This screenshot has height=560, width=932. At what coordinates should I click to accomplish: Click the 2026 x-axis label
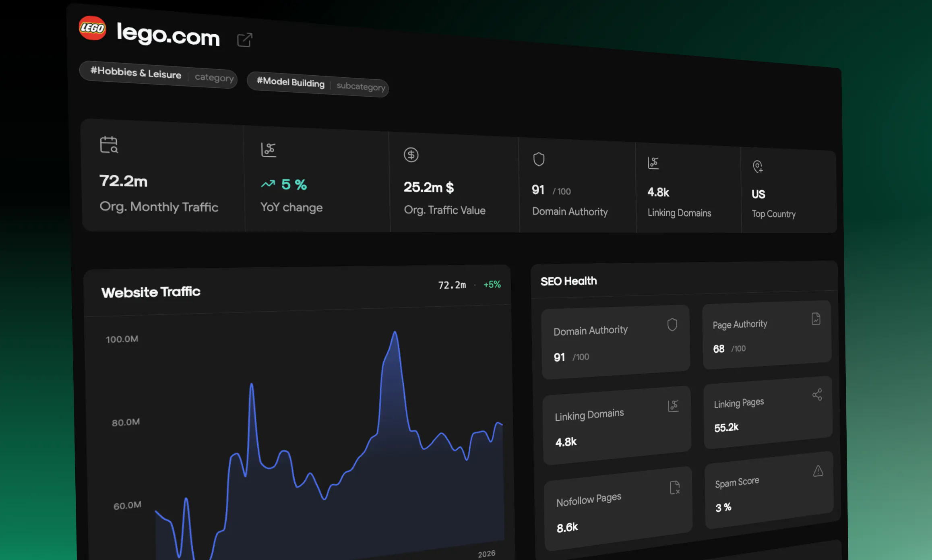click(486, 554)
